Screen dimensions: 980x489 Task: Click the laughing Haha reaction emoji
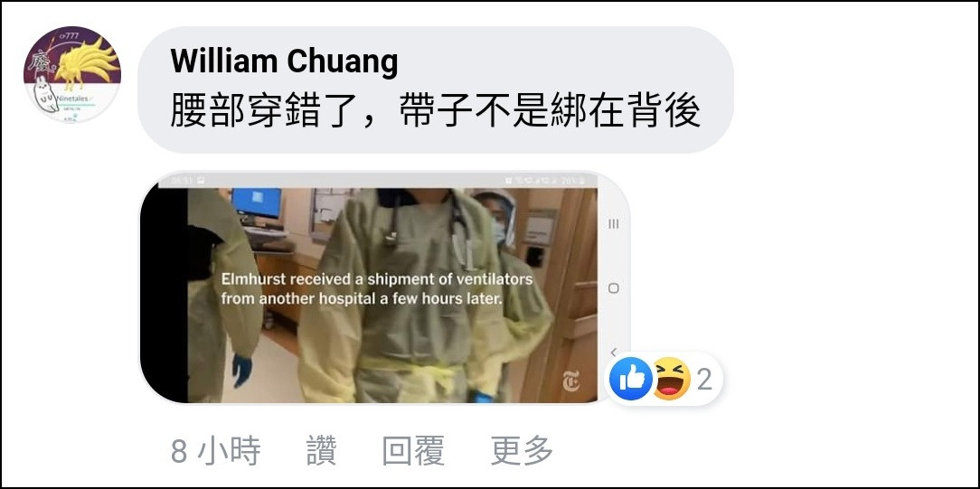(x=671, y=379)
